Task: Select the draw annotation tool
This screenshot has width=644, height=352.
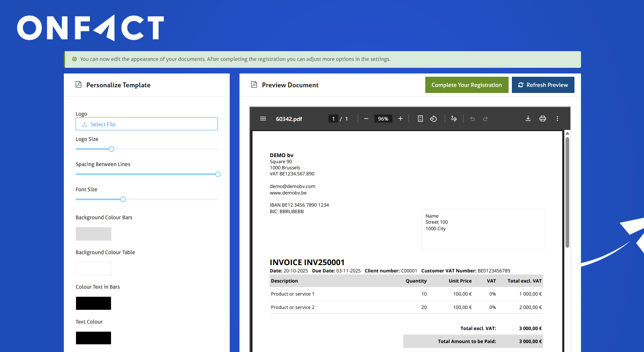Action: pos(454,119)
